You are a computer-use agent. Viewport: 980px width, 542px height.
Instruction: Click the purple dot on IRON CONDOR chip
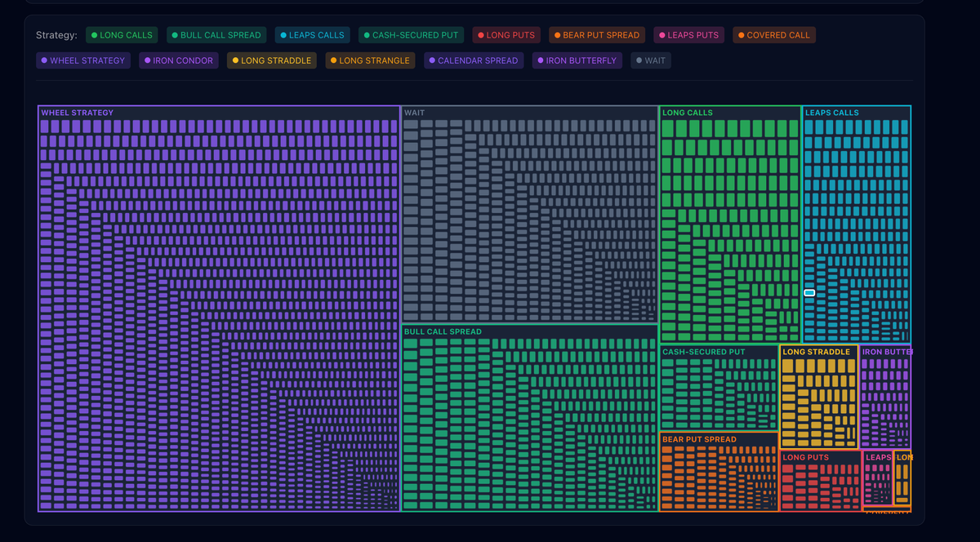point(147,60)
